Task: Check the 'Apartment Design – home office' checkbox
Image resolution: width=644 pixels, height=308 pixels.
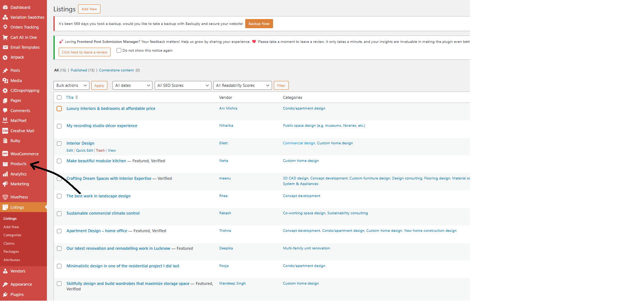Action: coord(59,231)
